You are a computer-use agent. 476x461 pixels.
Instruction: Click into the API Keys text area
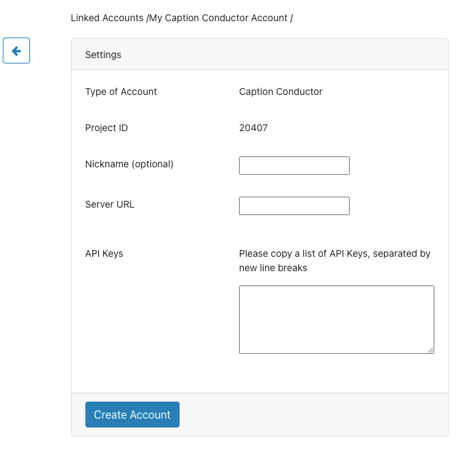point(336,319)
